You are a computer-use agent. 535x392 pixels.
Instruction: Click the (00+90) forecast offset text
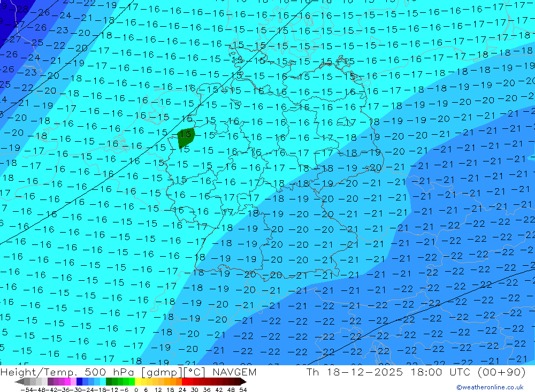[501, 372]
